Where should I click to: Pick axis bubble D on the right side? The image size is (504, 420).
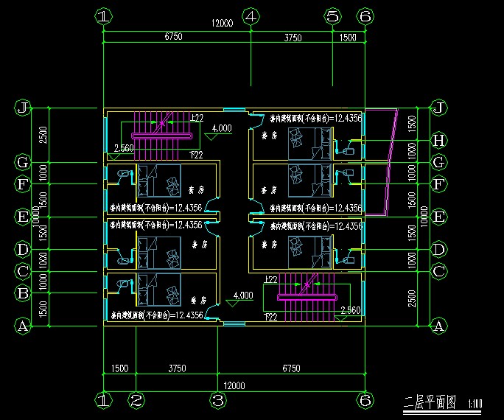[438, 249]
